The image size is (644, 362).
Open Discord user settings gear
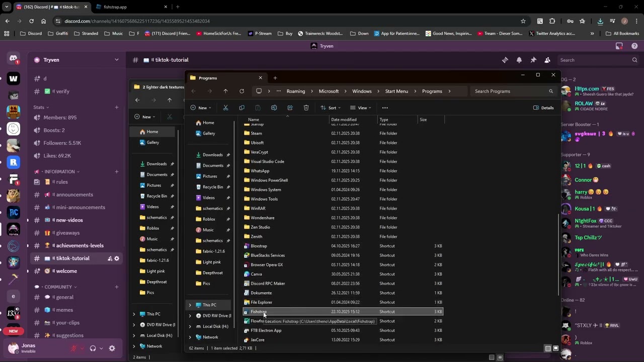point(112,348)
